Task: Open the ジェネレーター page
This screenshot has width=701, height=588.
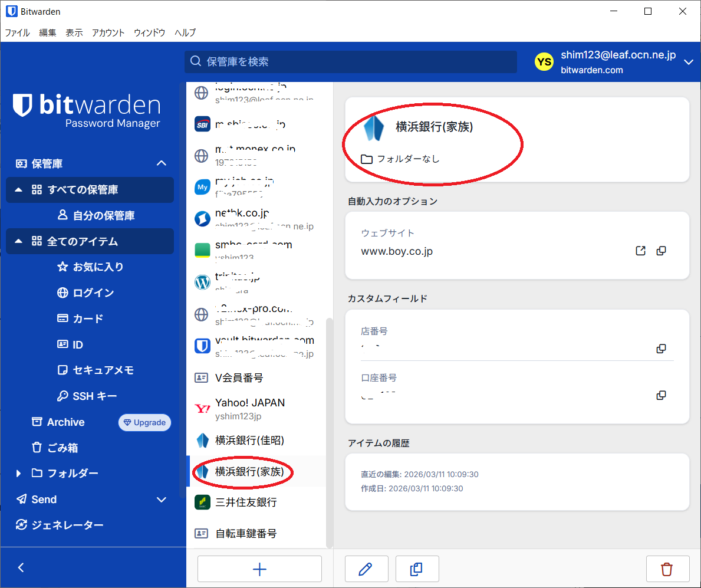Action: coord(67,525)
